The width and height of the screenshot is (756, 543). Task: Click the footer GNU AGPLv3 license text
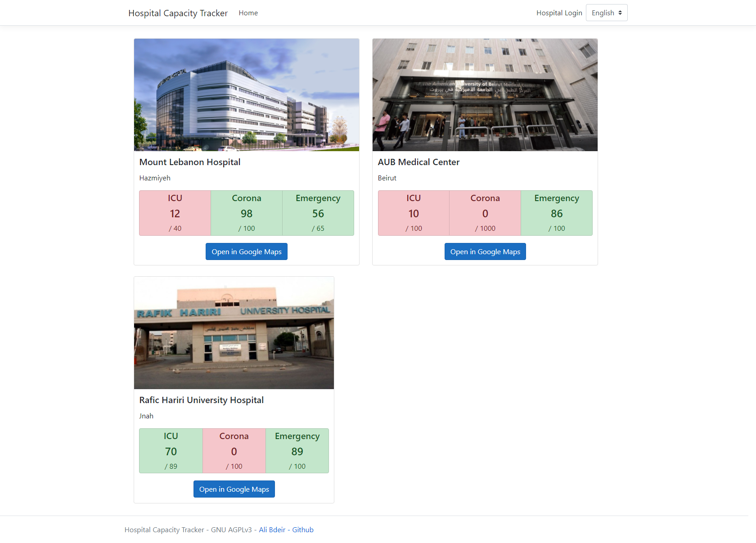(x=231, y=530)
